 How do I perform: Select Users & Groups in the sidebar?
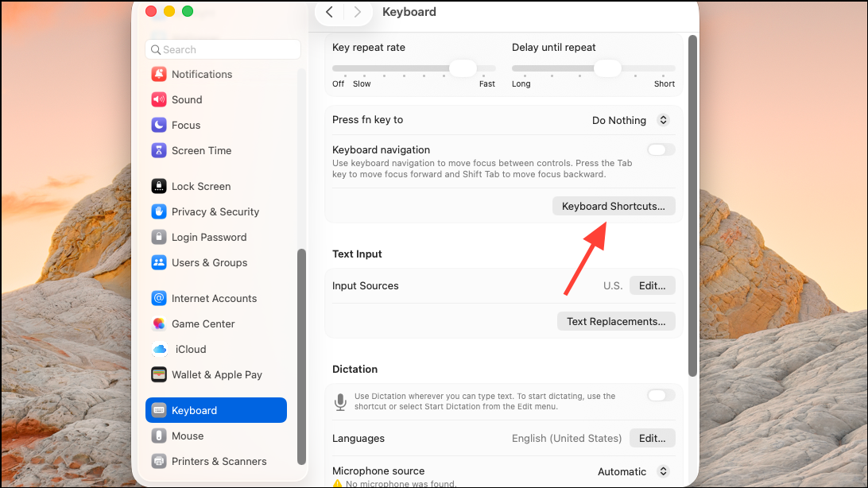pos(209,262)
